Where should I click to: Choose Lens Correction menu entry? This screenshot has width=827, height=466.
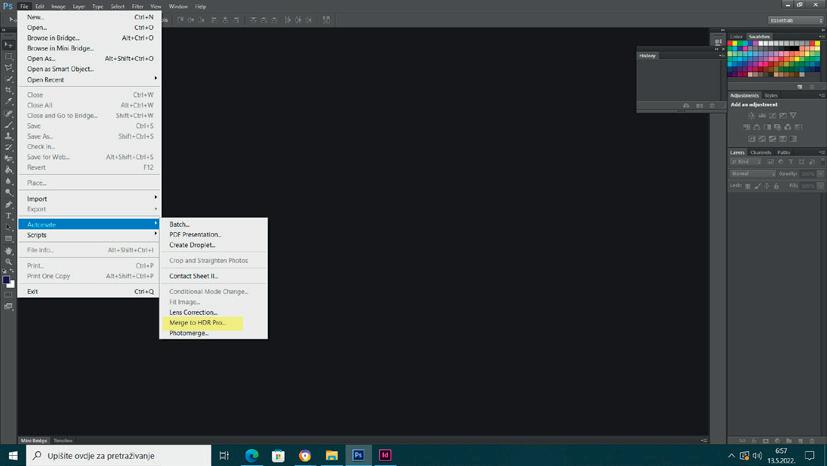(x=214, y=312)
